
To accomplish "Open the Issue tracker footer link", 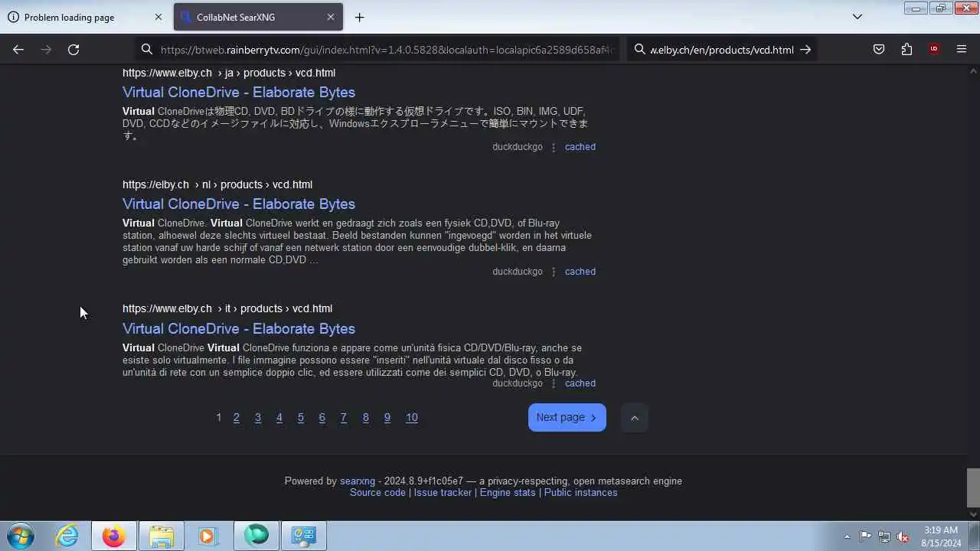I will pyautogui.click(x=443, y=493).
